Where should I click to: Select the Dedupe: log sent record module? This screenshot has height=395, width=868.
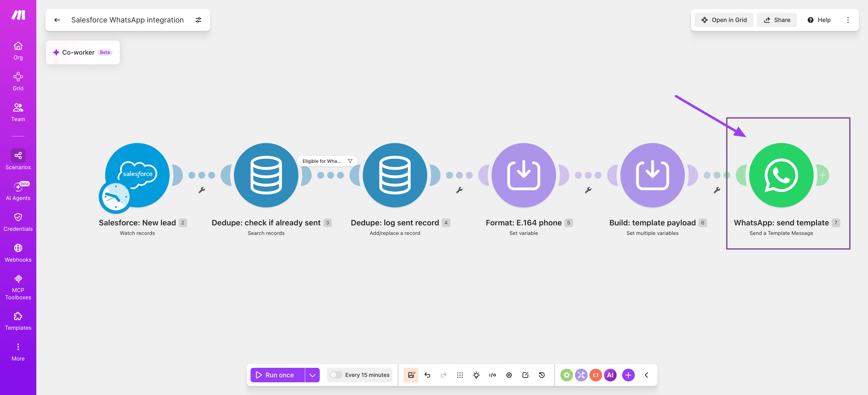click(395, 175)
